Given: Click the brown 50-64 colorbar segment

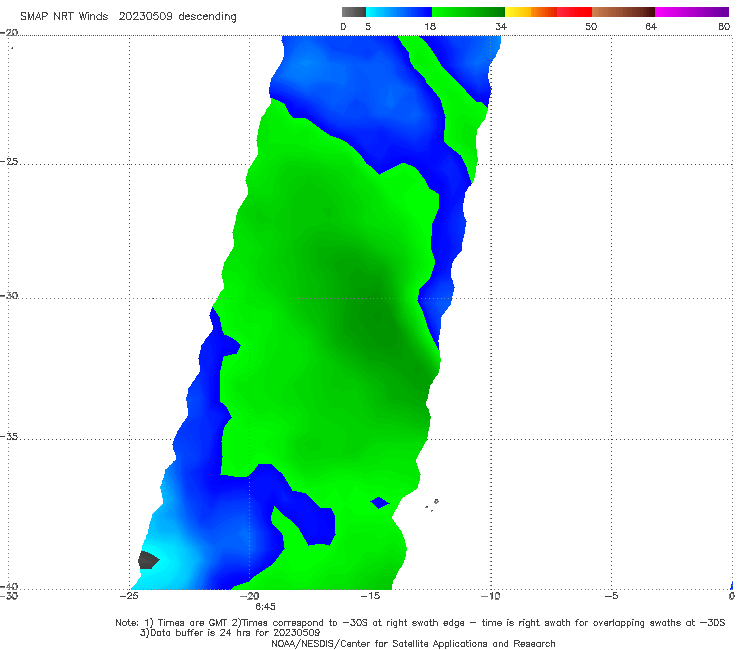Looking at the screenshot, I should click(x=623, y=12).
